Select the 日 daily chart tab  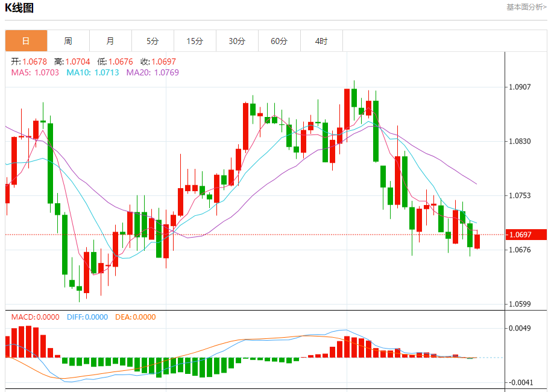(26, 41)
